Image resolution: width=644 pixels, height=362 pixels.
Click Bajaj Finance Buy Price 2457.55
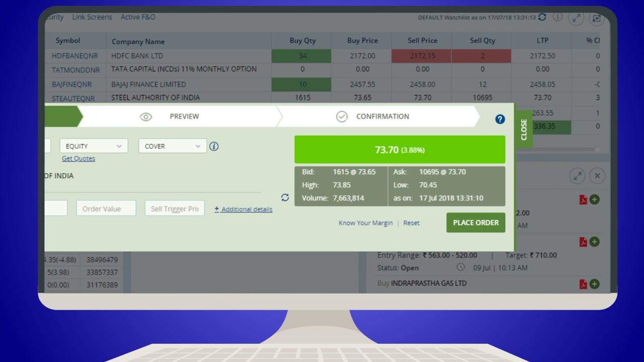[362, 84]
